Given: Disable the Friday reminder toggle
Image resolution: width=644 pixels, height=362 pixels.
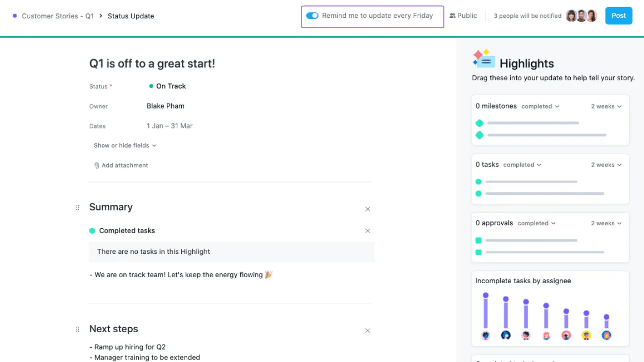Looking at the screenshot, I should [312, 15].
